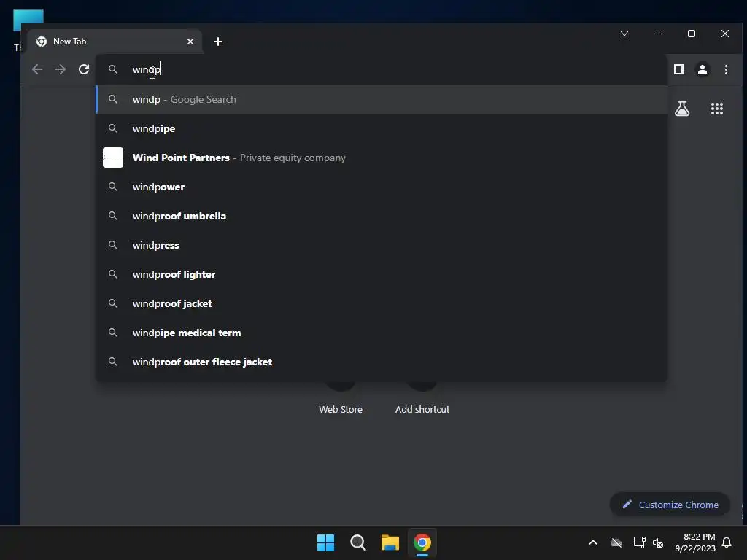Choose the 'windpower' suggestion
This screenshot has height=560, width=747.
point(381,187)
